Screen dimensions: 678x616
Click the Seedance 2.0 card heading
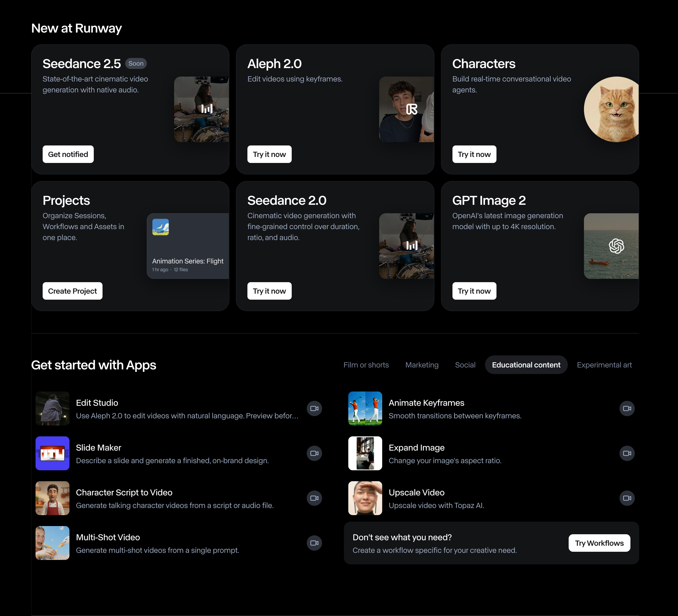coord(287,200)
